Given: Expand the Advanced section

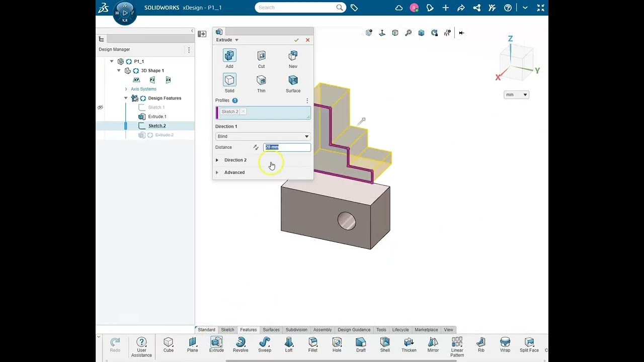Looking at the screenshot, I should coord(217,172).
